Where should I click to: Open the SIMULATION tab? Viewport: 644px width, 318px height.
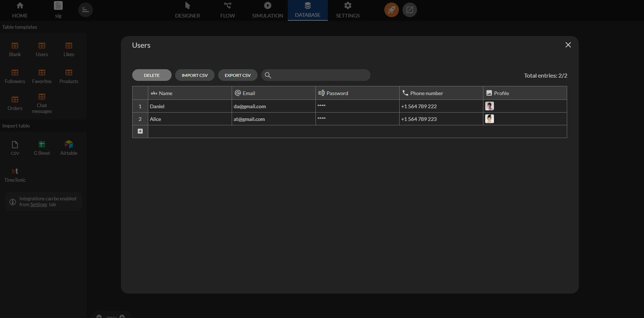coord(267,10)
